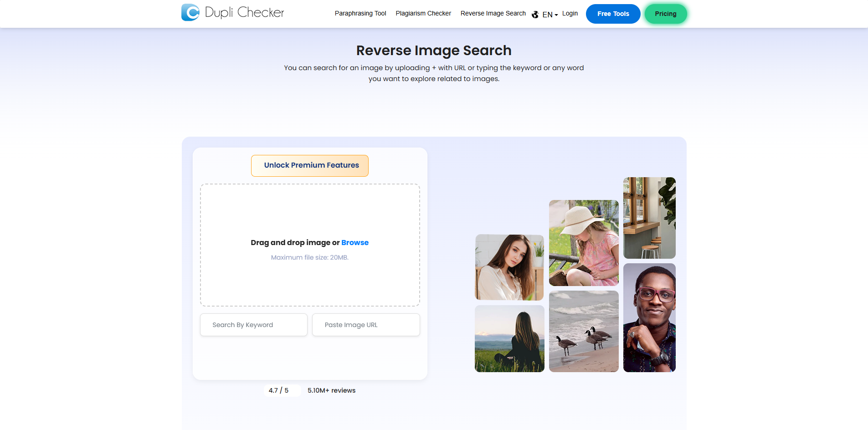Click the Paste Image URL field
The image size is (868, 430).
tap(366, 324)
